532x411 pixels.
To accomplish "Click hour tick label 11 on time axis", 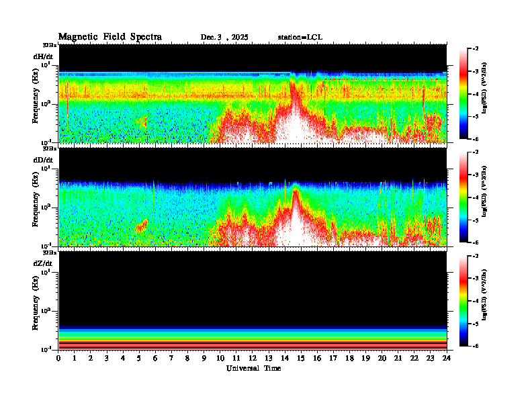I will (236, 358).
